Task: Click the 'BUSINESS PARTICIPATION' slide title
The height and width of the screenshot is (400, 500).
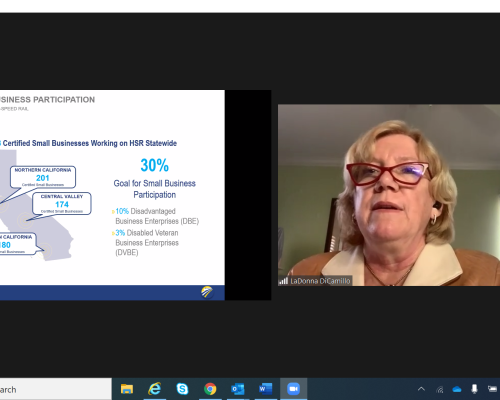Action: tap(47, 100)
